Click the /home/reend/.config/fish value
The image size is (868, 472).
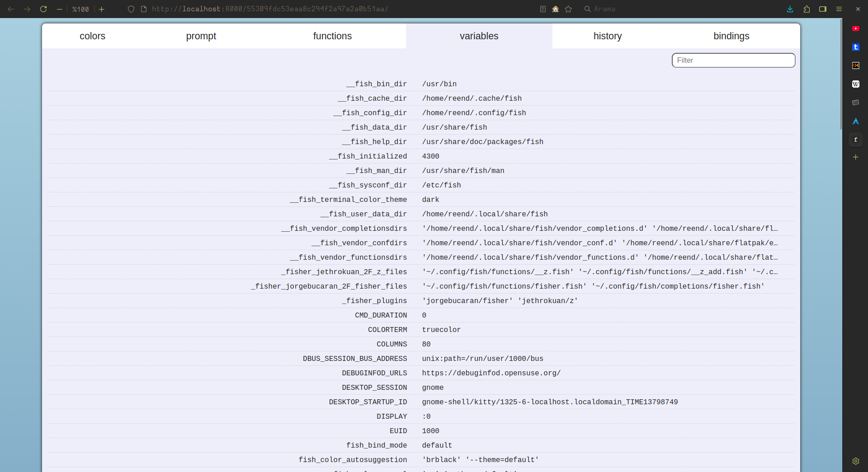pos(474,113)
